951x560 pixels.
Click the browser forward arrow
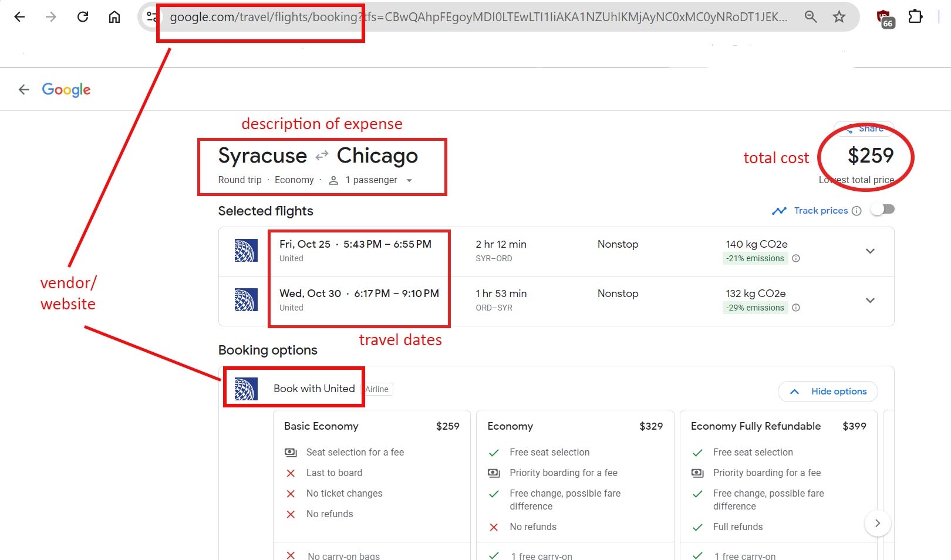(51, 17)
